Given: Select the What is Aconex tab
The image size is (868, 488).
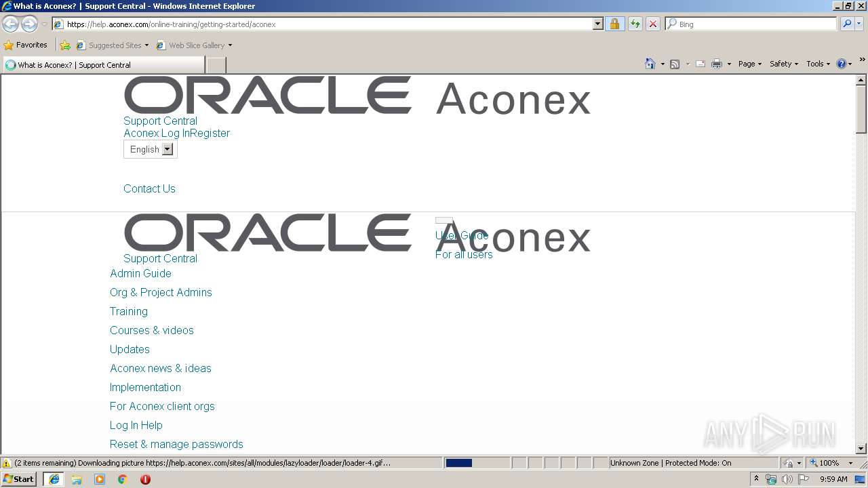Looking at the screenshot, I should [104, 65].
